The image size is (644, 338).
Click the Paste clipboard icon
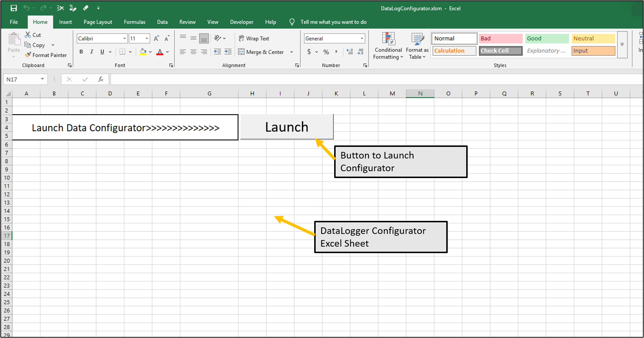14,39
